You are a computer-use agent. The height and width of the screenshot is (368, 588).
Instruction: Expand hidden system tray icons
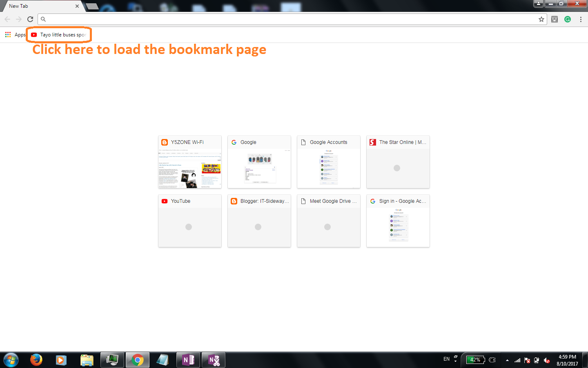tap(507, 360)
